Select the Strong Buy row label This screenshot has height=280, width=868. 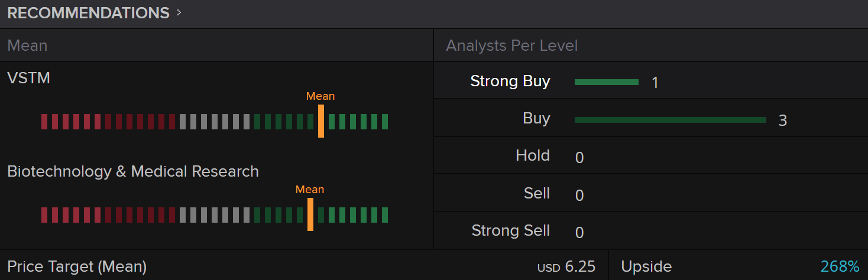click(x=510, y=81)
